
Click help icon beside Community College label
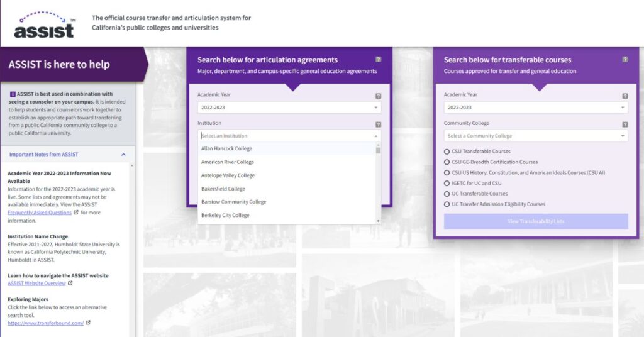coord(625,124)
